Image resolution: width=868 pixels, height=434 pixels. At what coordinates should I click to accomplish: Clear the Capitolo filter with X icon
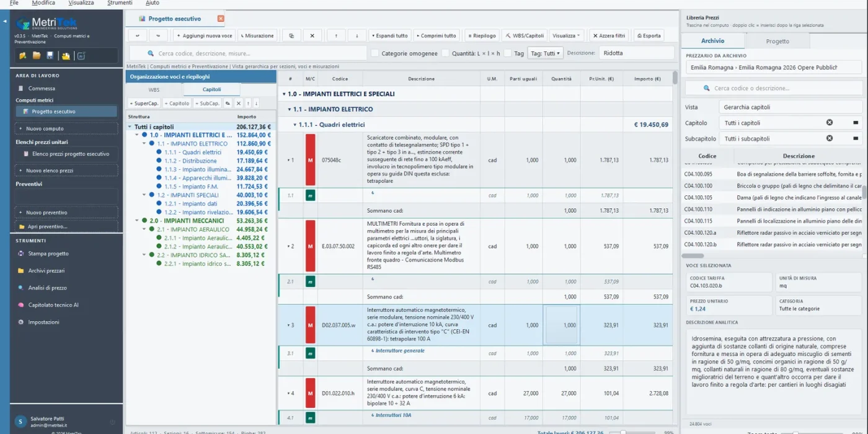pyautogui.click(x=830, y=123)
